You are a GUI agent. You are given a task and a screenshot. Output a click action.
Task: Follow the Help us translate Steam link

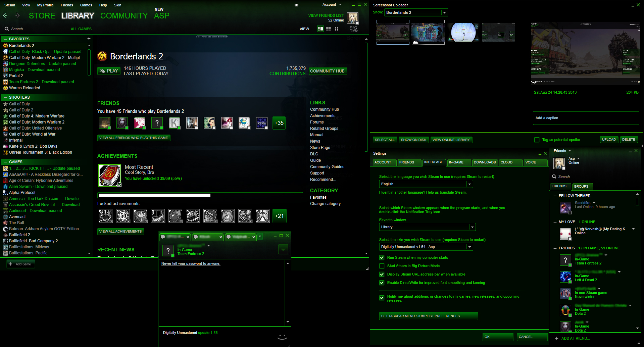click(x=423, y=193)
